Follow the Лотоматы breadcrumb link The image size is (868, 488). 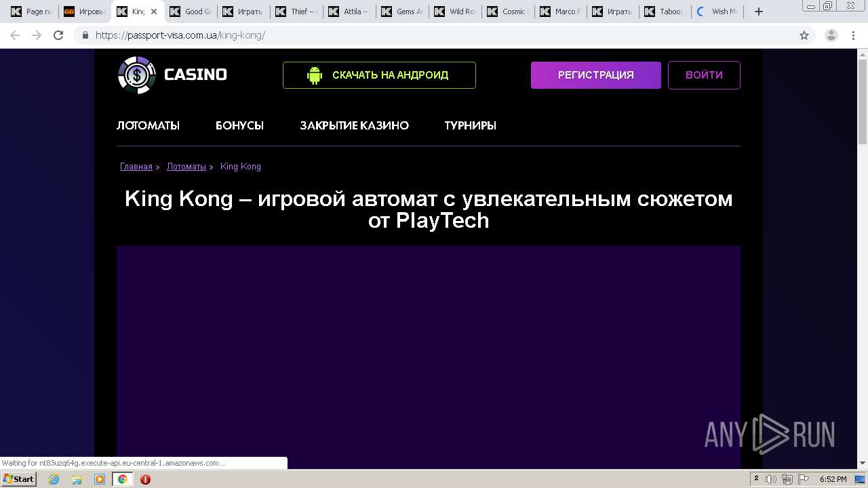(186, 167)
